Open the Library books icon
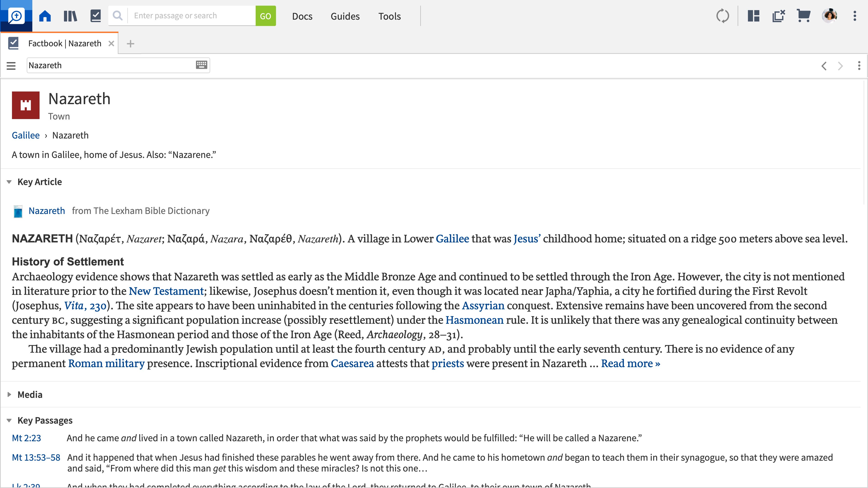The height and width of the screenshot is (488, 868). (70, 16)
